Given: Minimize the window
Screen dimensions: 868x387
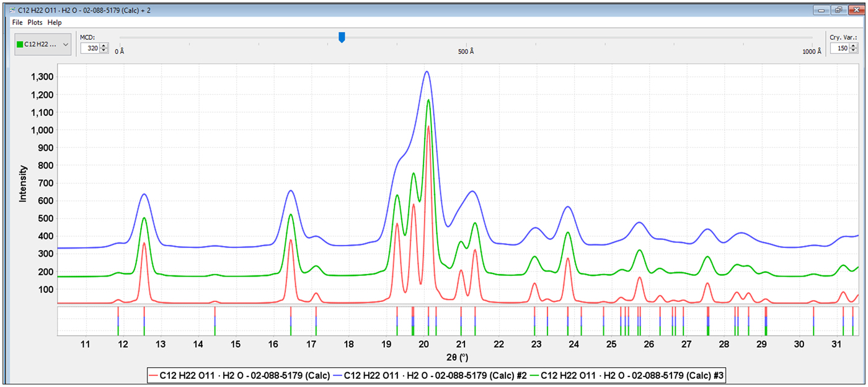Looking at the screenshot, I should 823,10.
